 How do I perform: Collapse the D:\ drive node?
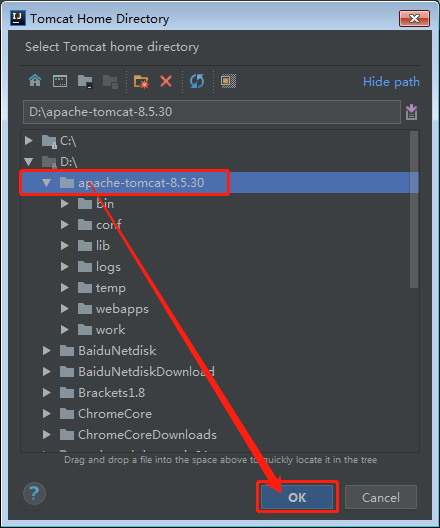[x=29, y=162]
